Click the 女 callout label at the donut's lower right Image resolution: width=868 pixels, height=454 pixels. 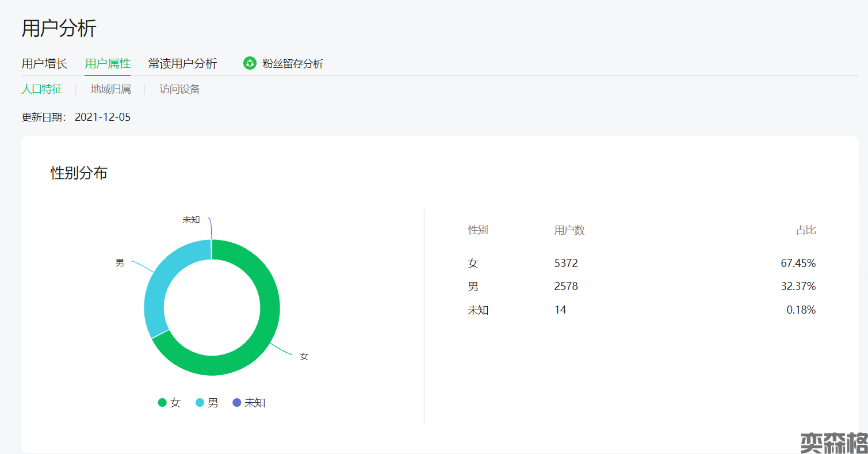[304, 357]
